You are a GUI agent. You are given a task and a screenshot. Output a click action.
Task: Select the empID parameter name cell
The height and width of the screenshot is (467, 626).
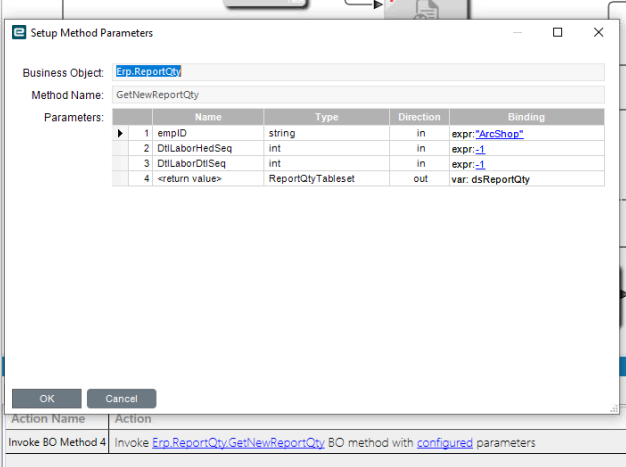pyautogui.click(x=208, y=133)
